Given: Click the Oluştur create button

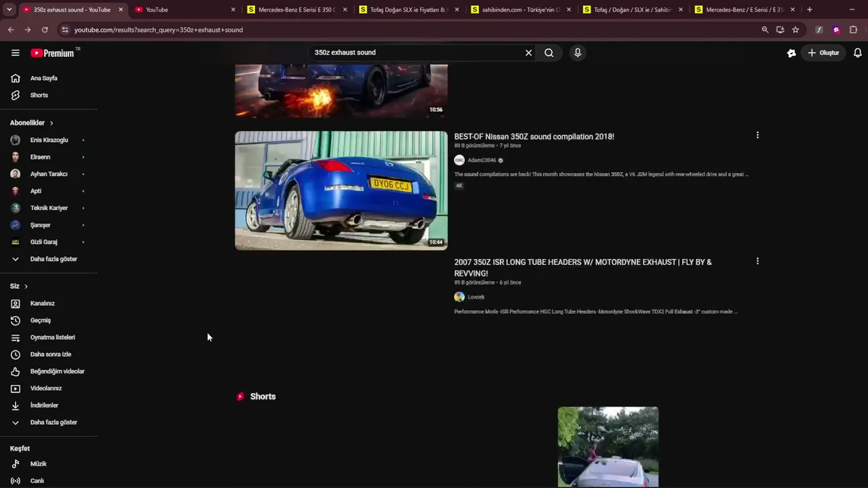Looking at the screenshot, I should tap(824, 53).
